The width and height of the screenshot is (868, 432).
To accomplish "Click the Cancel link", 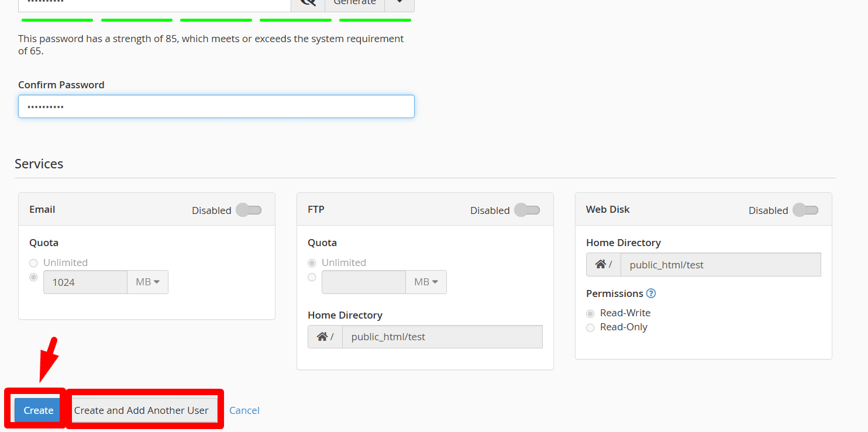I will pos(244,410).
